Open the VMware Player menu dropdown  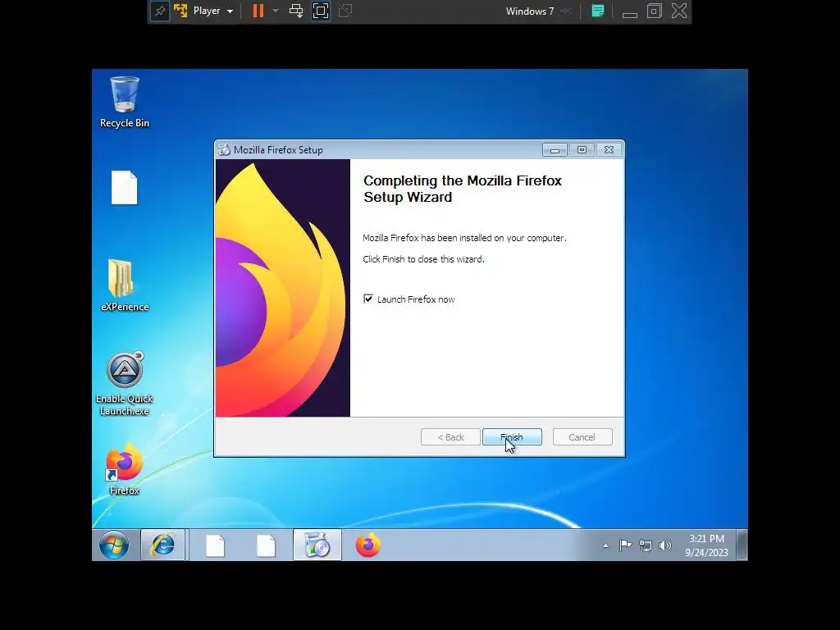(212, 11)
